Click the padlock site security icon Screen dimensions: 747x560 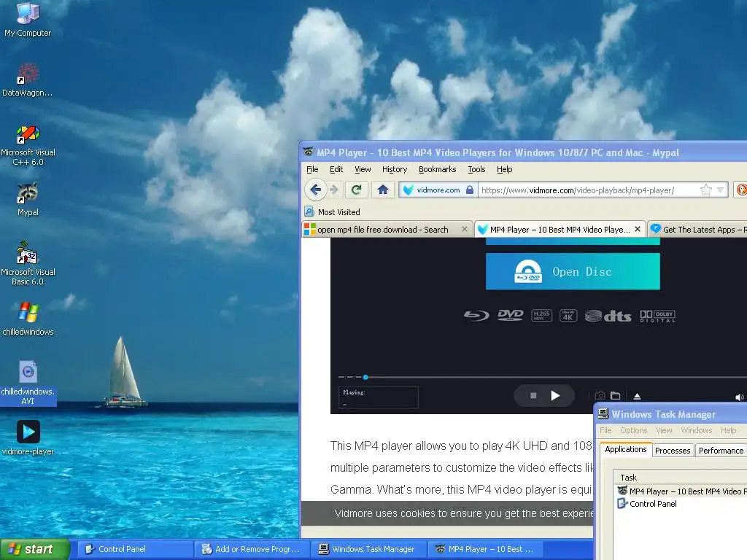click(x=470, y=190)
